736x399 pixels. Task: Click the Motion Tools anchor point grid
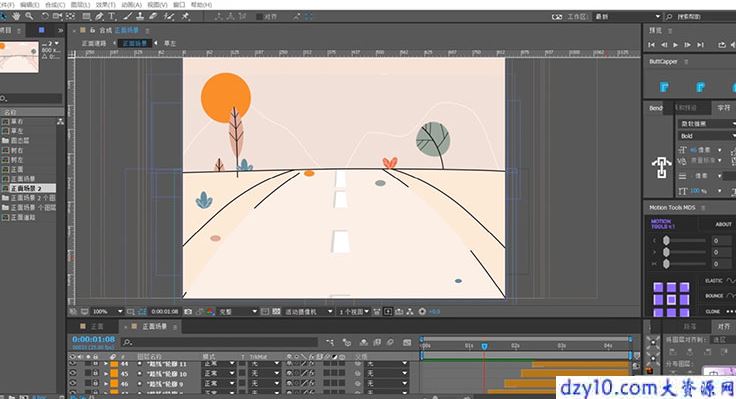click(x=671, y=299)
